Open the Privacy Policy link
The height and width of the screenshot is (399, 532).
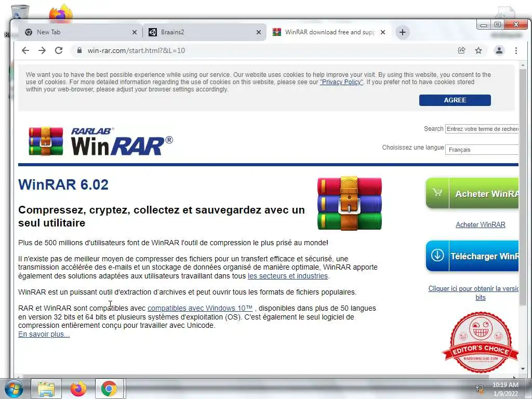pyautogui.click(x=341, y=82)
